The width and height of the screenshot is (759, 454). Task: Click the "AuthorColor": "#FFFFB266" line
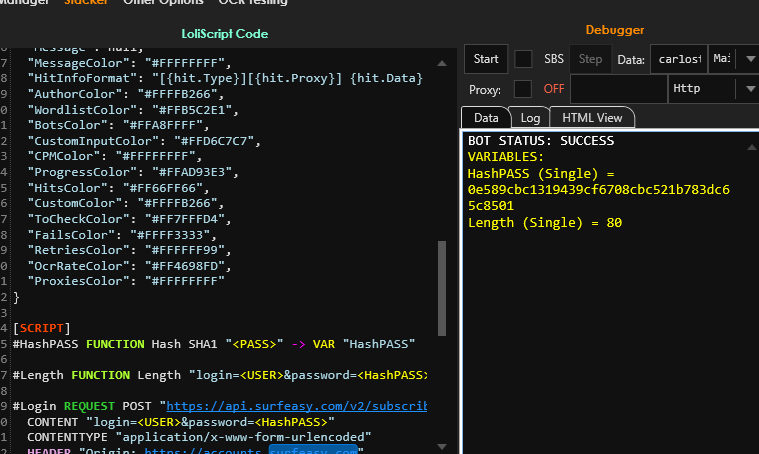[x=126, y=94]
